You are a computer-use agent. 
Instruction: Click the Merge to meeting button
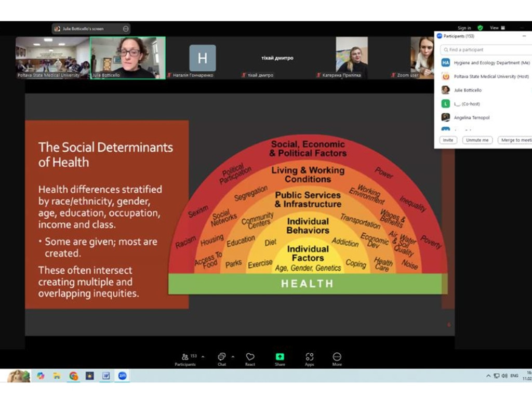click(515, 140)
